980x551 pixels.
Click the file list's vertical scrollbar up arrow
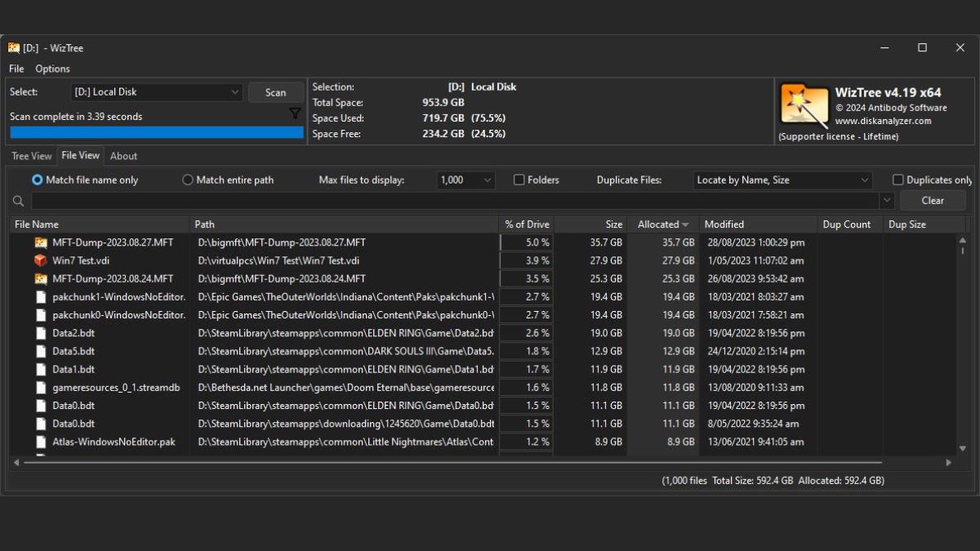962,240
